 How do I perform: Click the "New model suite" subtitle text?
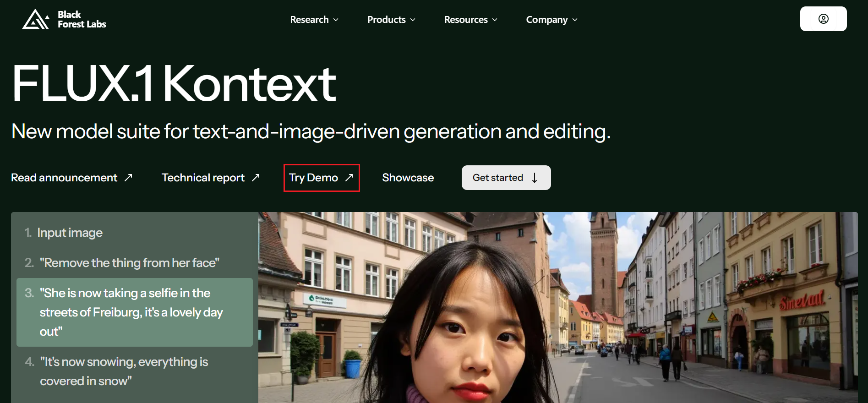pos(311,132)
